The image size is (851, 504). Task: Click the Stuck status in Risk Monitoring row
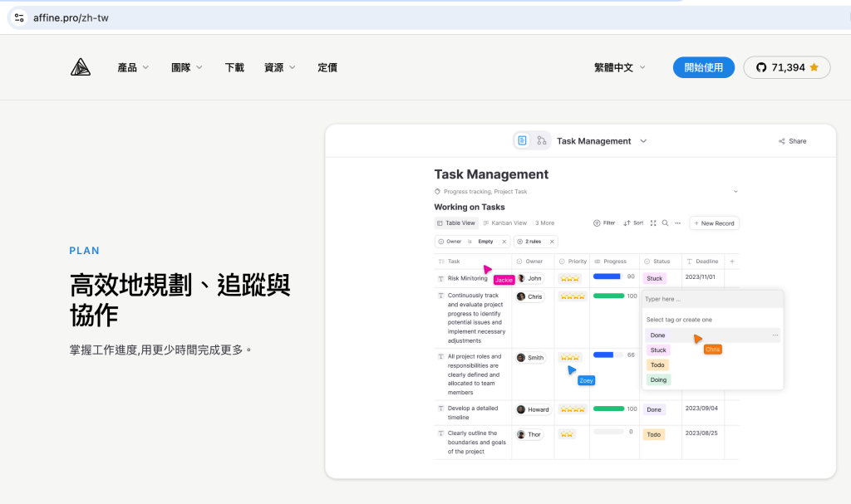655,278
